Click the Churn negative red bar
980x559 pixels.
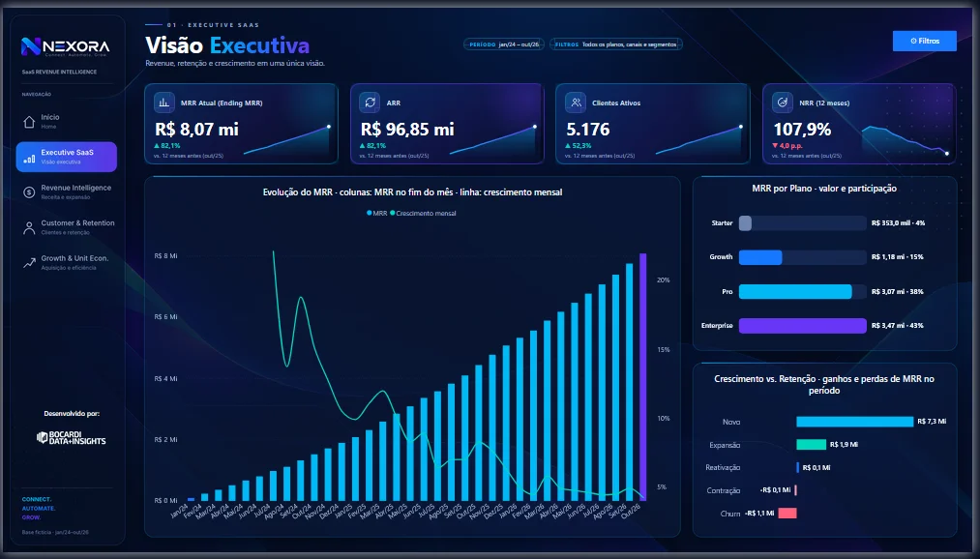point(787,513)
